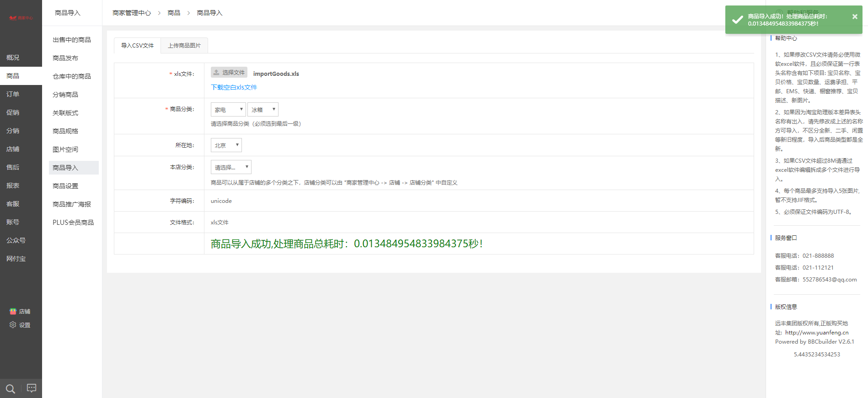
Task: Click 客服电话 021-112121
Action: [804, 268]
